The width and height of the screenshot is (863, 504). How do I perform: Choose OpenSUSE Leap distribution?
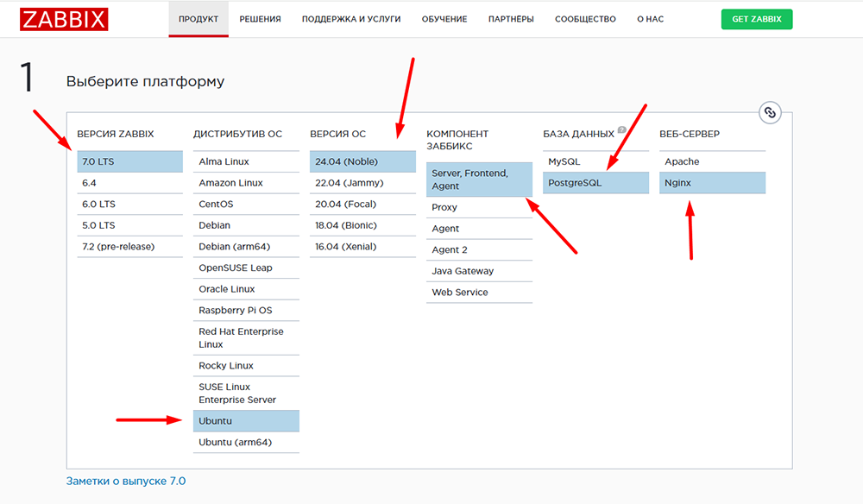click(x=246, y=268)
